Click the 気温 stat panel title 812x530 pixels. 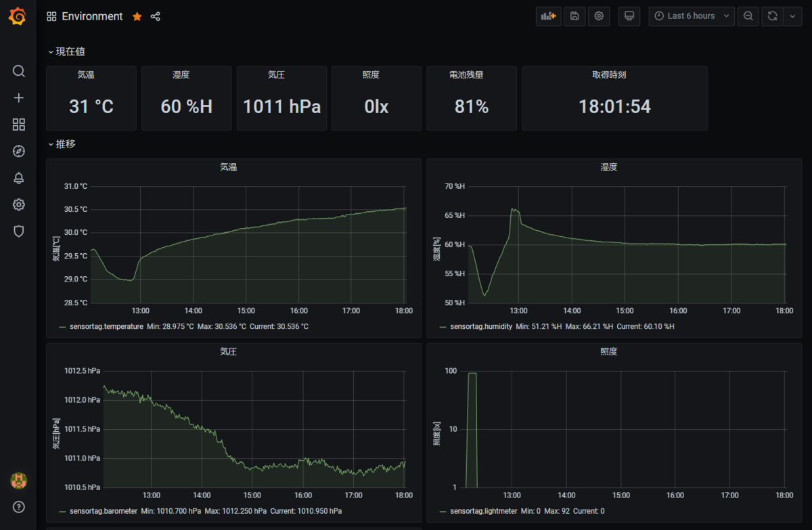[86, 75]
